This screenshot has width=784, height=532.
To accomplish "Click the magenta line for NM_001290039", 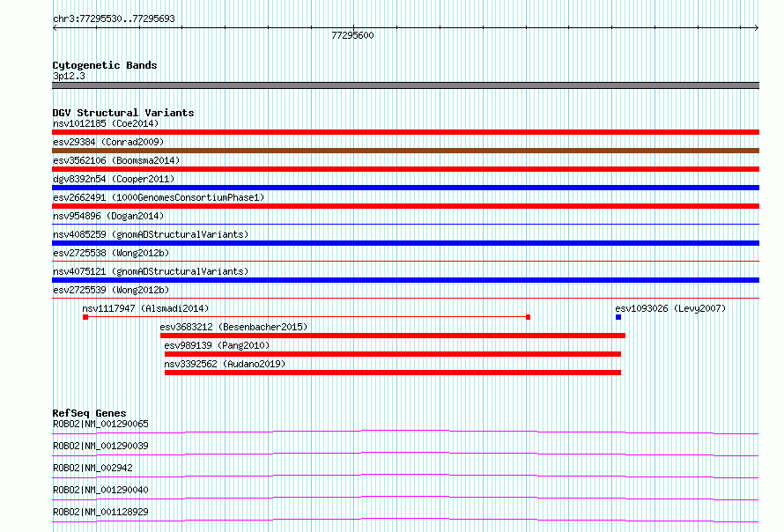I will (405, 454).
